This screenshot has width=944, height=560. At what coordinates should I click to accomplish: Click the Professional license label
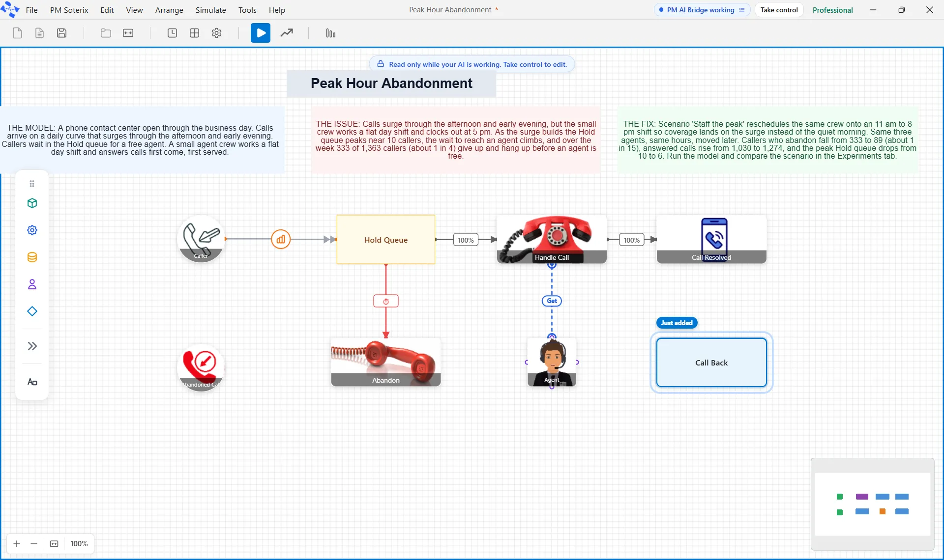click(832, 10)
